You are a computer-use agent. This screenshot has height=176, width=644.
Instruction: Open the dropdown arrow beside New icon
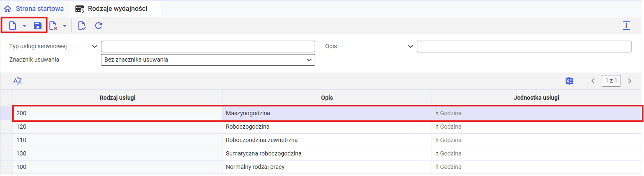24,26
